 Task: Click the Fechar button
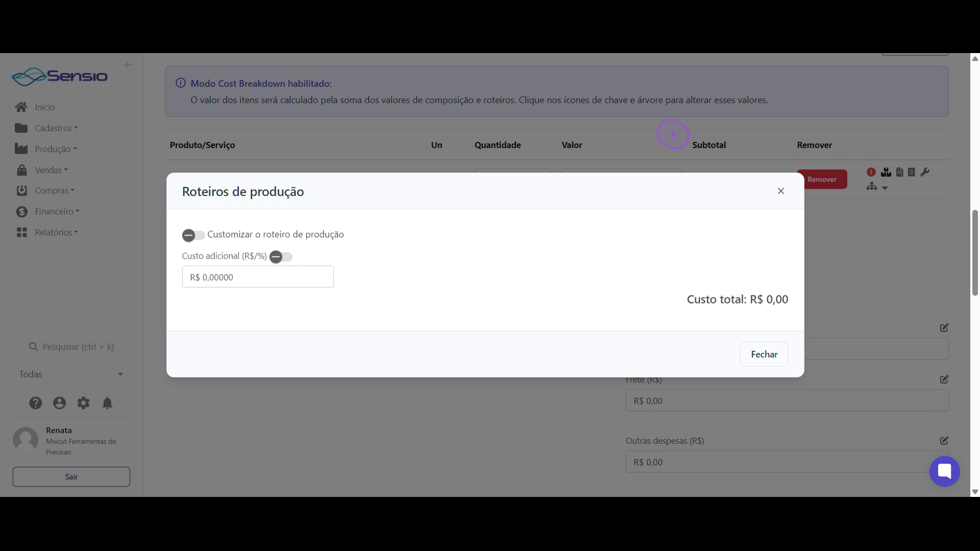point(764,354)
